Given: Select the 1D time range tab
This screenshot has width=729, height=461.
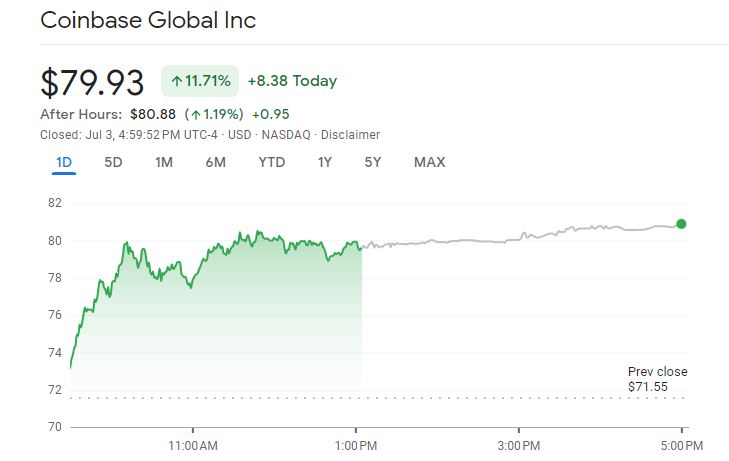Looking at the screenshot, I should [x=64, y=162].
